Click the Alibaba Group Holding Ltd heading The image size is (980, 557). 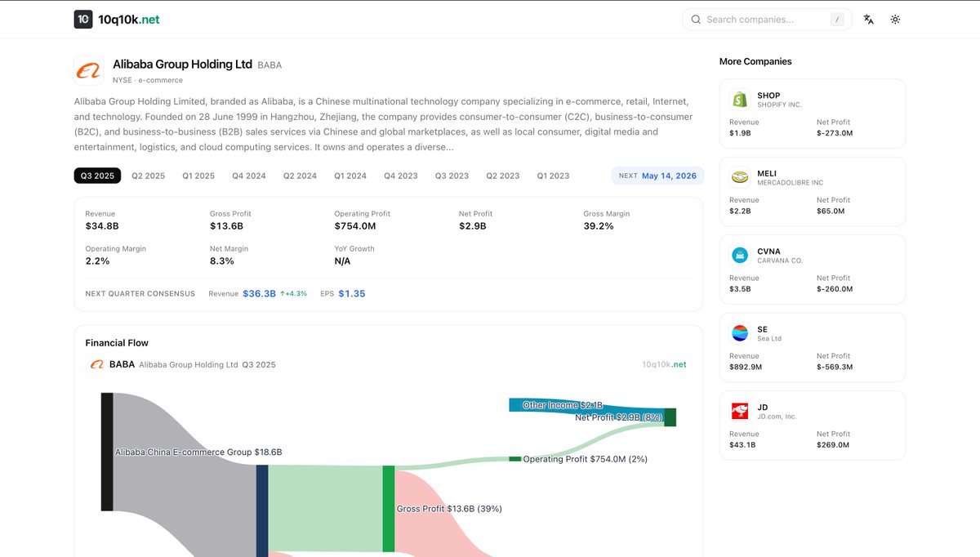click(182, 64)
